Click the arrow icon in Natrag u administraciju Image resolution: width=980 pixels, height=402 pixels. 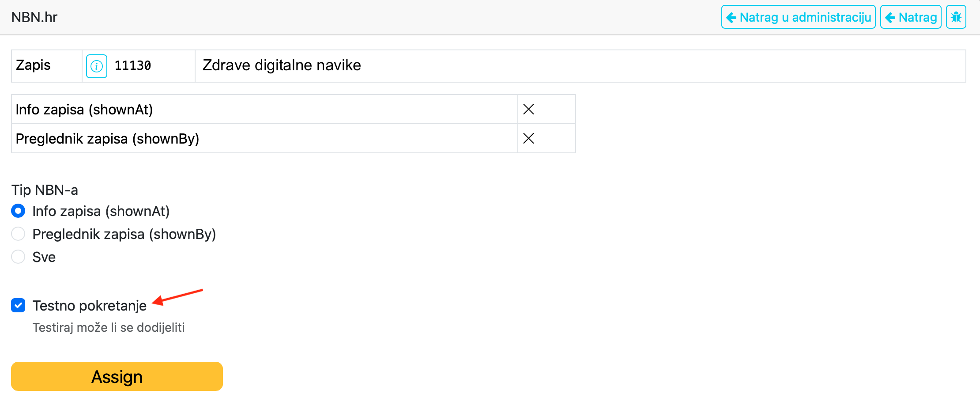(731, 17)
